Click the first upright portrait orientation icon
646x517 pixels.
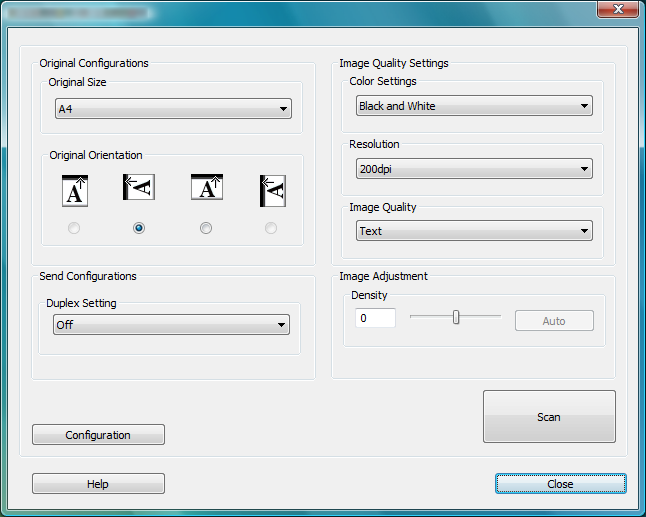[x=75, y=191]
